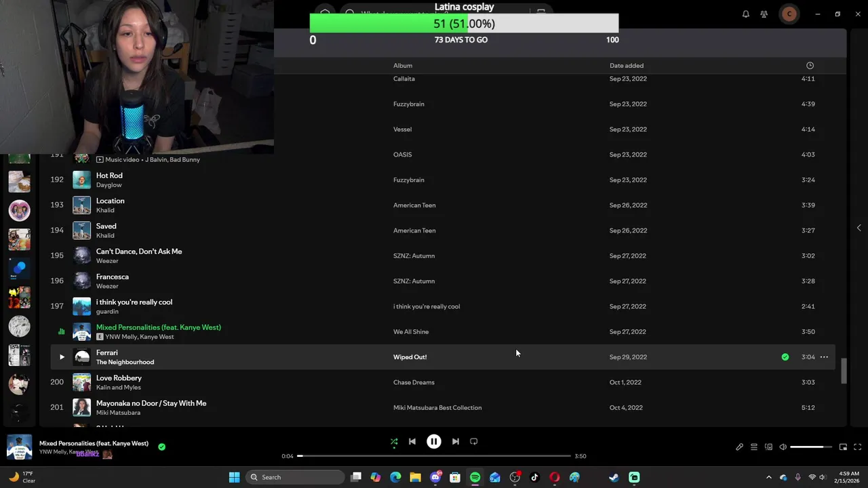Select the Hot Rod track

tap(109, 176)
